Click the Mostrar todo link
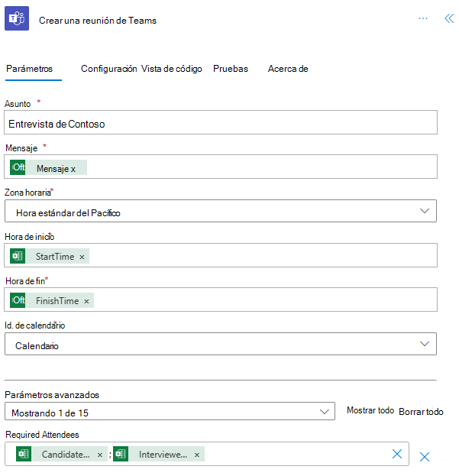This screenshot has height=476, width=459. [x=370, y=411]
